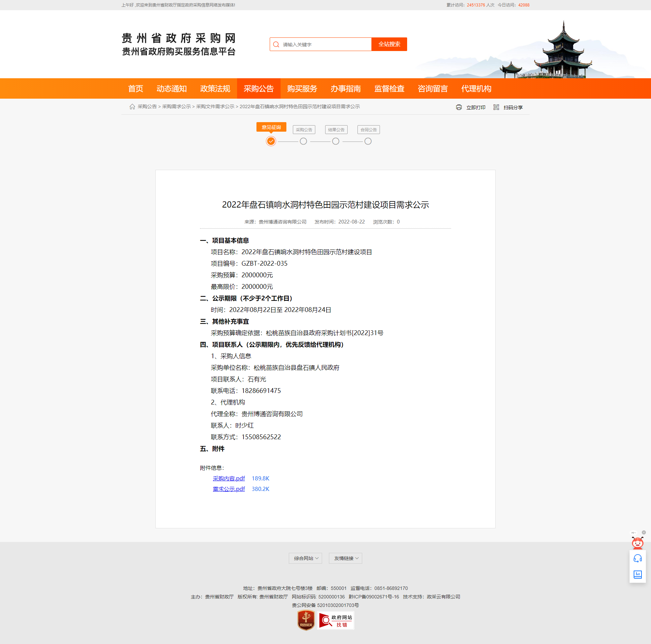Click 立即打印 text link
The height and width of the screenshot is (644, 651).
point(476,108)
